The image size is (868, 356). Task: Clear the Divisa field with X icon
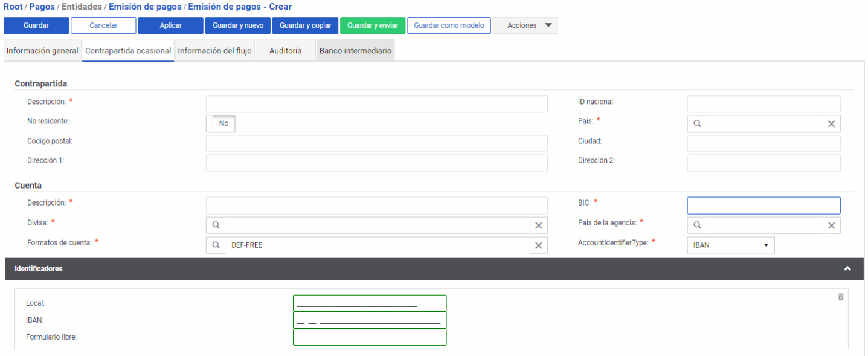click(538, 225)
